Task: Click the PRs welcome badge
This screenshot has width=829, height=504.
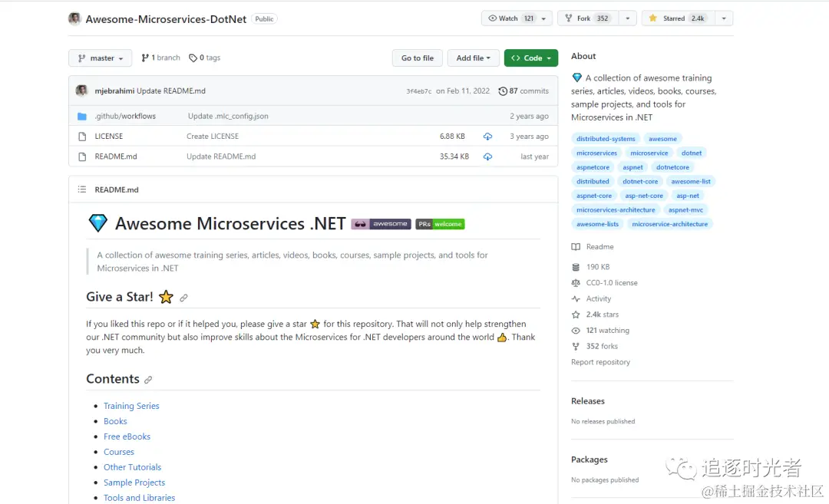Action: click(x=440, y=224)
